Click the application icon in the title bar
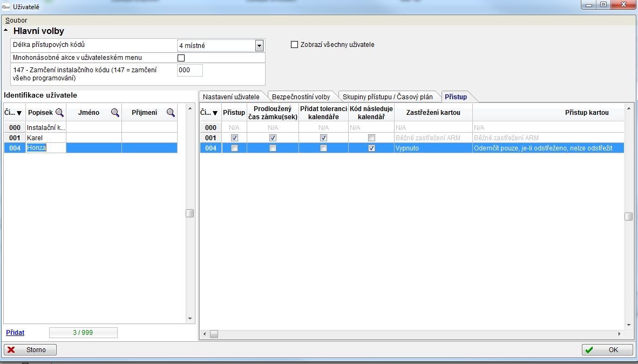The width and height of the screenshot is (638, 364). coord(6,7)
